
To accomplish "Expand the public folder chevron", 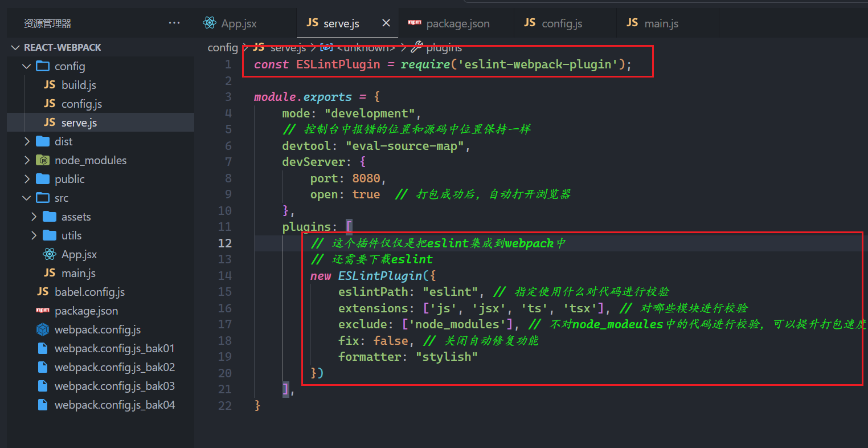I will coord(27,179).
